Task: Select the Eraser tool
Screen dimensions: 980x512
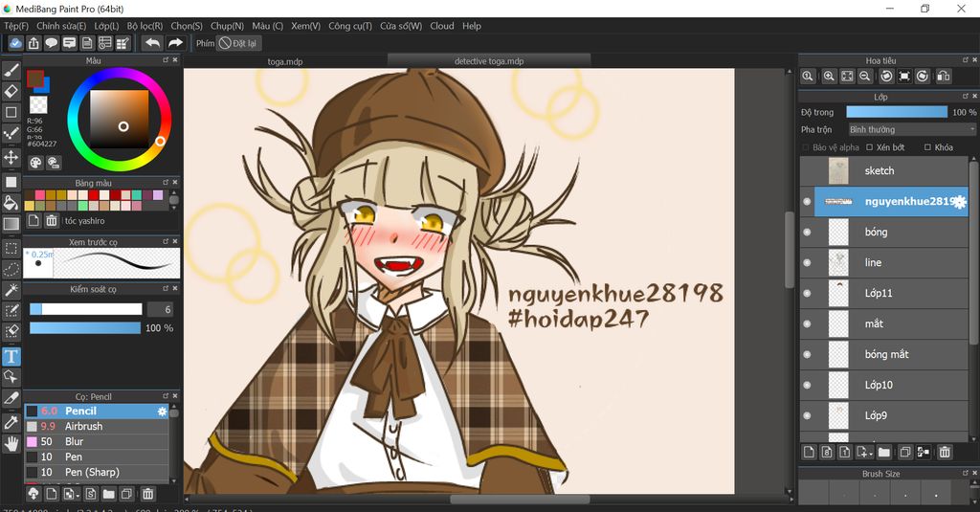Action: coord(11,91)
